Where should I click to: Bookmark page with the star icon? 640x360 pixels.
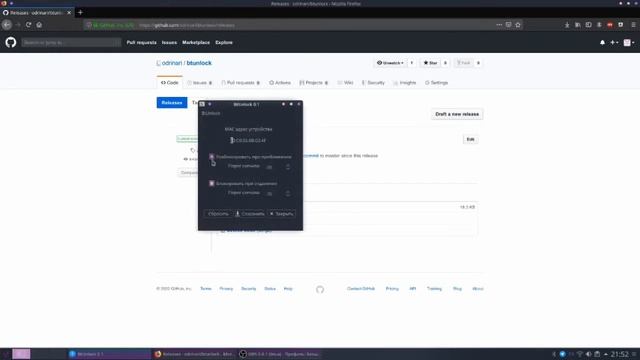(518, 25)
